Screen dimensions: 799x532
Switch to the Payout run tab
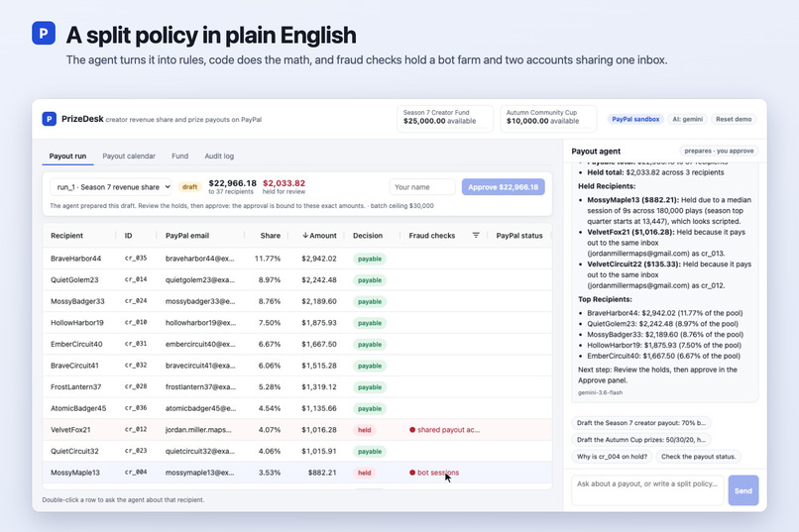coord(67,156)
